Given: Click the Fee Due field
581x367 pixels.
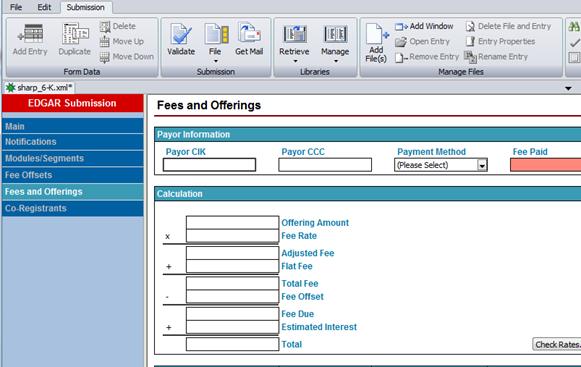Looking at the screenshot, I should [x=232, y=314].
